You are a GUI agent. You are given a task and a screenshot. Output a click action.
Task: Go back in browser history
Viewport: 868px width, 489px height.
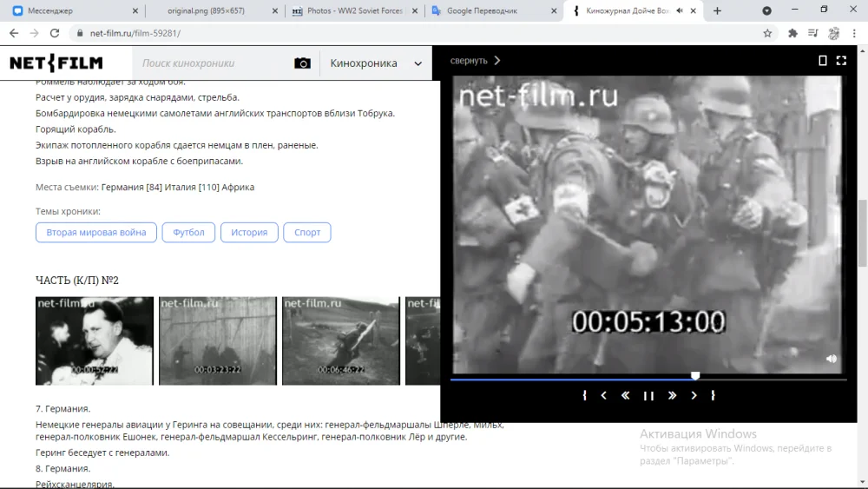click(x=14, y=33)
